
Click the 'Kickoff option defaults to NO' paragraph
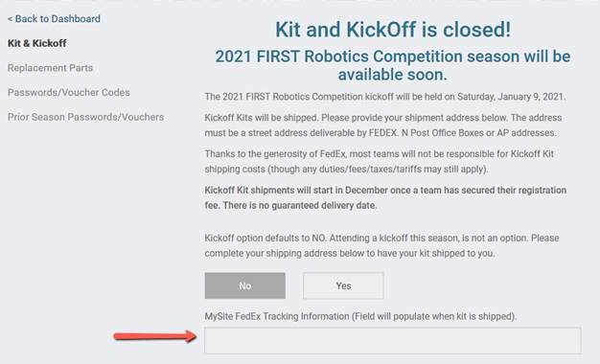(381, 245)
